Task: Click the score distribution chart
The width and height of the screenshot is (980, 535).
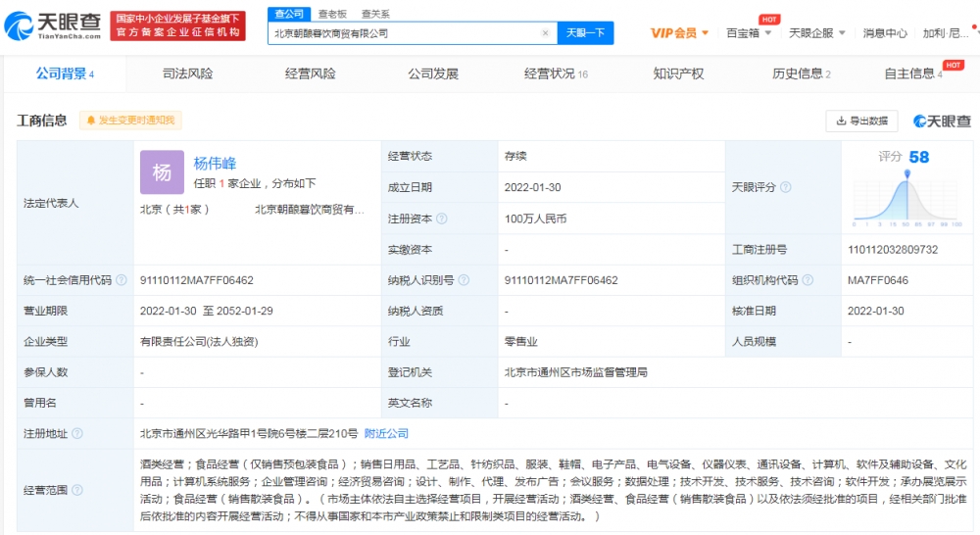Action: point(906,198)
